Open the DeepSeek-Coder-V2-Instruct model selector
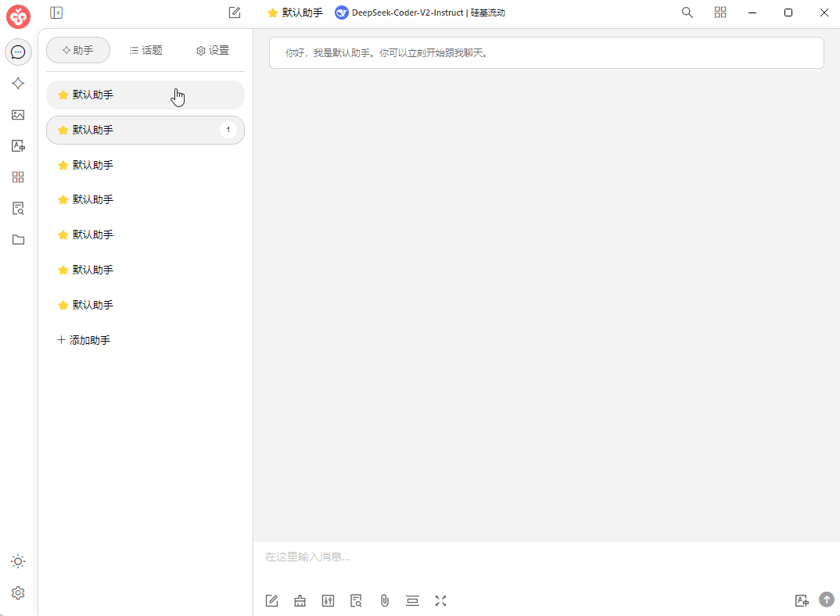Screen dimensions: 840x616 [x=420, y=13]
